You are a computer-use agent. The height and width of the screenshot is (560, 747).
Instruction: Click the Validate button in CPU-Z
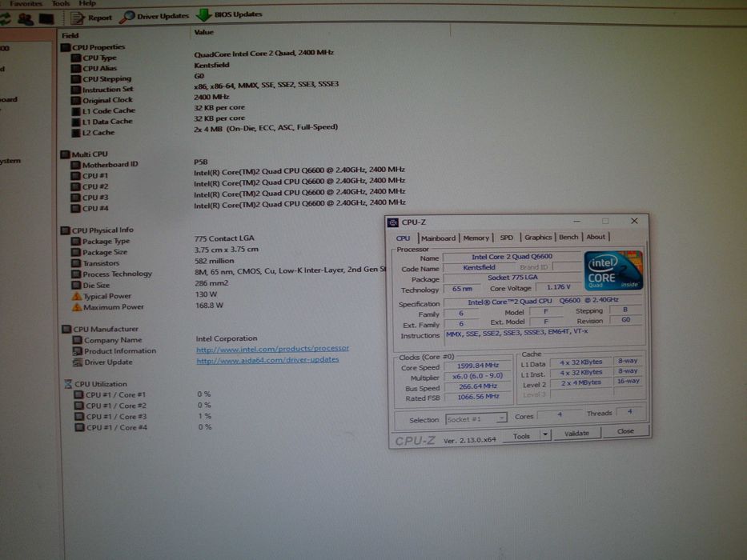click(x=576, y=434)
